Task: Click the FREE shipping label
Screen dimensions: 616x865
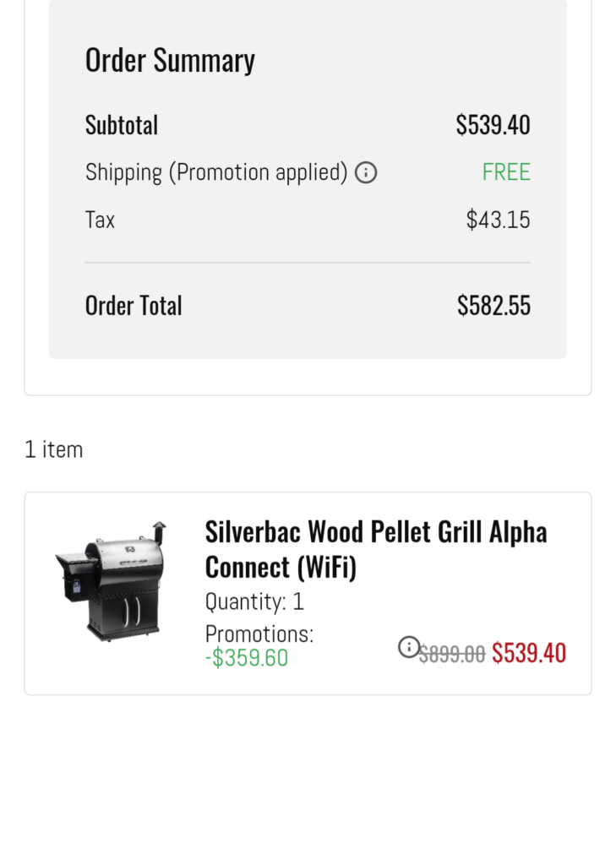Action: pyautogui.click(x=505, y=171)
